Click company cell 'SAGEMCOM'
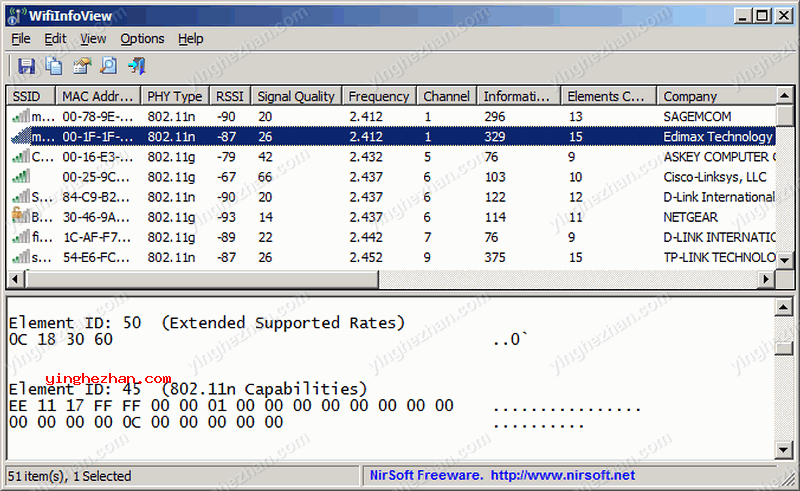This screenshot has width=800, height=491. click(697, 117)
